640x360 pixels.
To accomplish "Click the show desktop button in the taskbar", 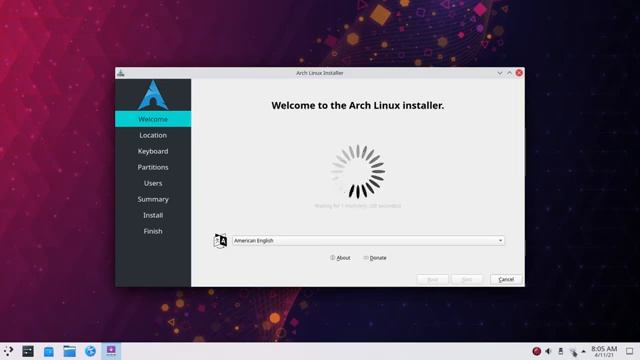I will click(630, 351).
